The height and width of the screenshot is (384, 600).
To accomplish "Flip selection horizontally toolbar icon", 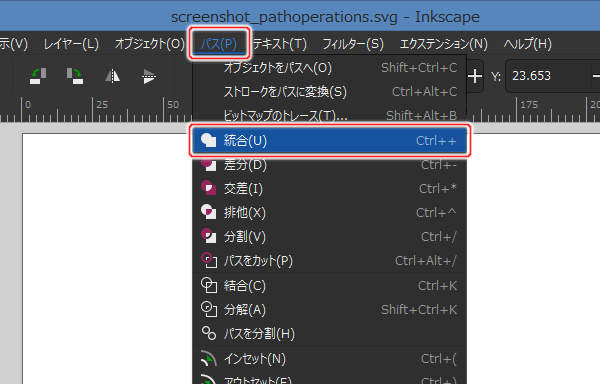I will (112, 76).
